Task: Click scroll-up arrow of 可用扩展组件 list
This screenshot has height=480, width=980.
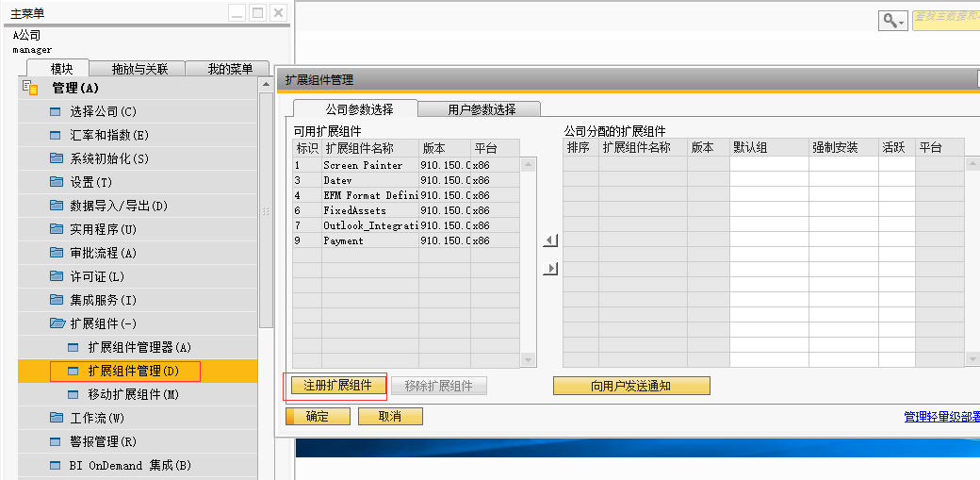Action: (x=528, y=165)
